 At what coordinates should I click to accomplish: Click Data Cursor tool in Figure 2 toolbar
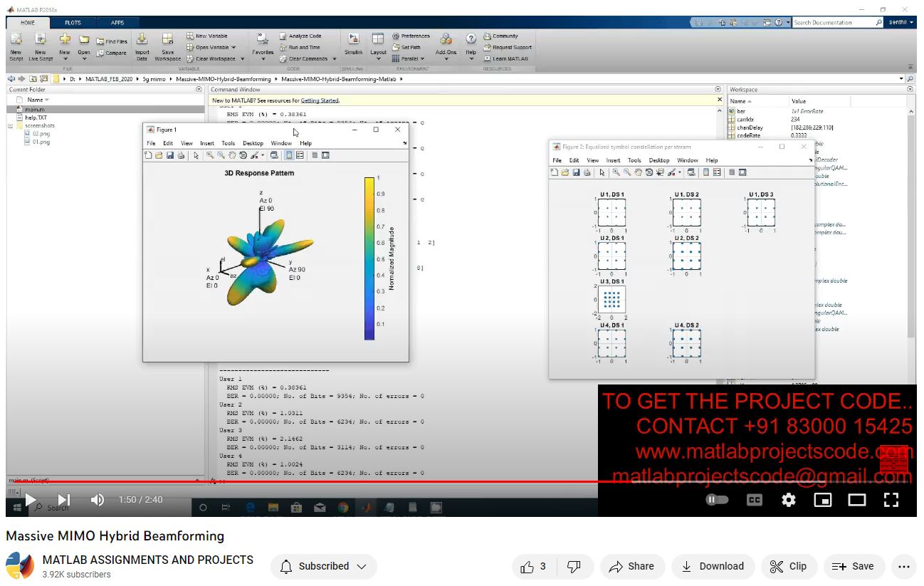(x=661, y=172)
